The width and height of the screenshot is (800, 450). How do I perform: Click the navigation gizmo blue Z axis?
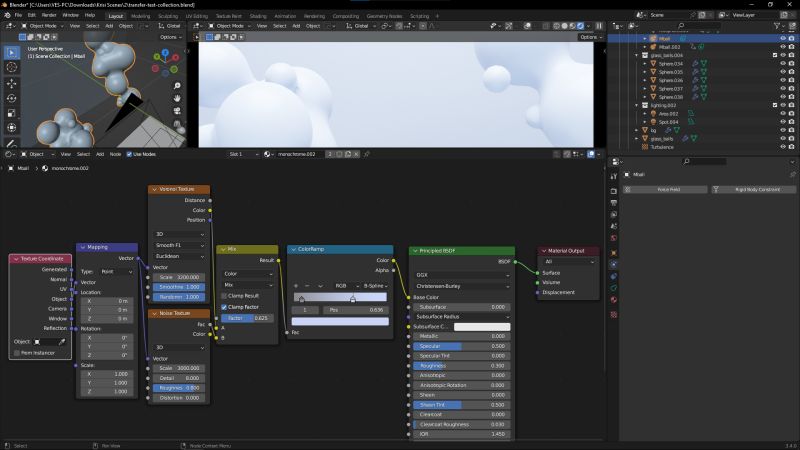point(165,52)
